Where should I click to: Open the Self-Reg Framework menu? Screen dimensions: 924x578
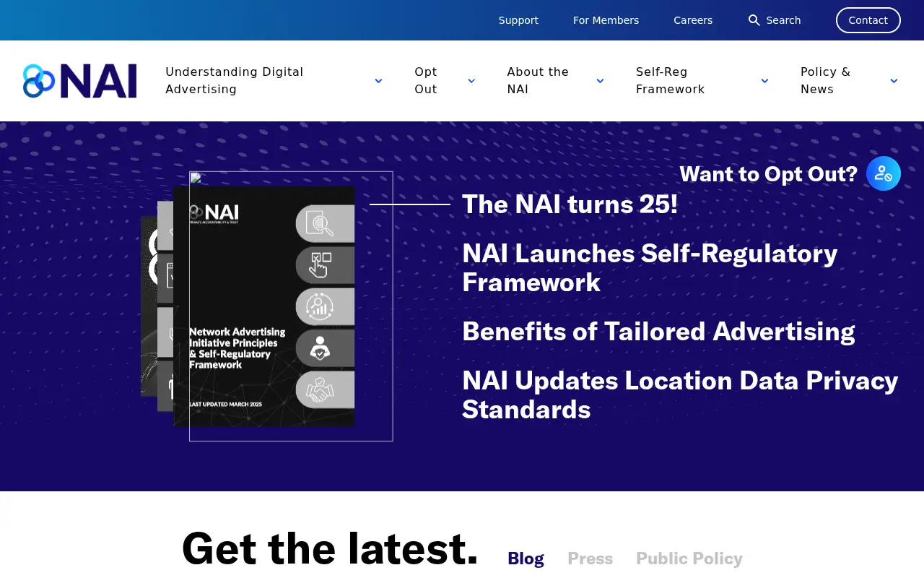[x=671, y=80]
